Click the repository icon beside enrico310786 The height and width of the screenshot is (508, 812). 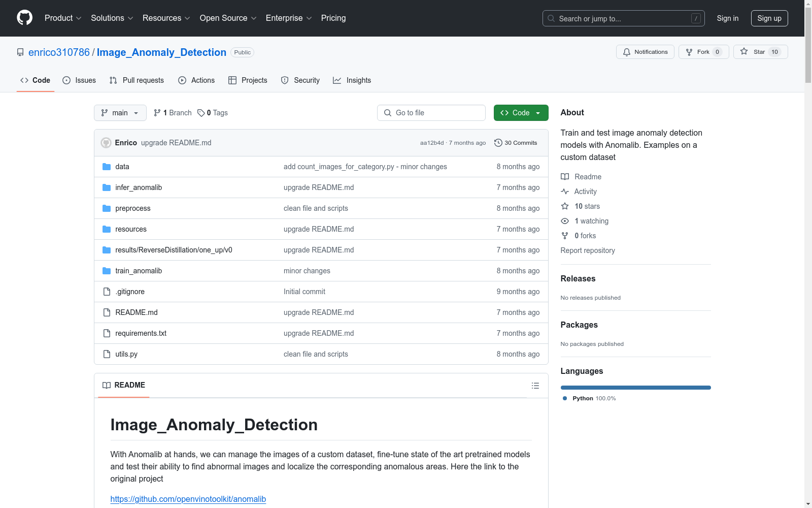(20, 52)
